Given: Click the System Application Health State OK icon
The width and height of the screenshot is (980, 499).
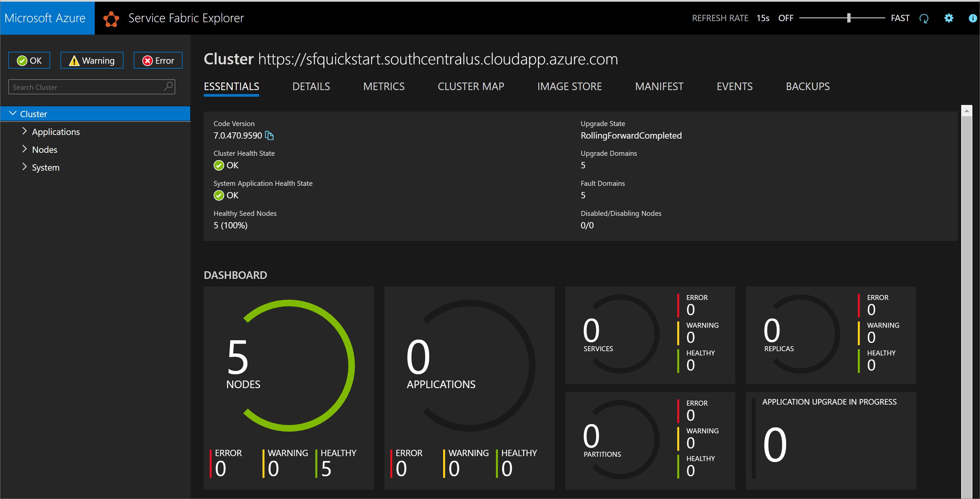Looking at the screenshot, I should [x=217, y=195].
